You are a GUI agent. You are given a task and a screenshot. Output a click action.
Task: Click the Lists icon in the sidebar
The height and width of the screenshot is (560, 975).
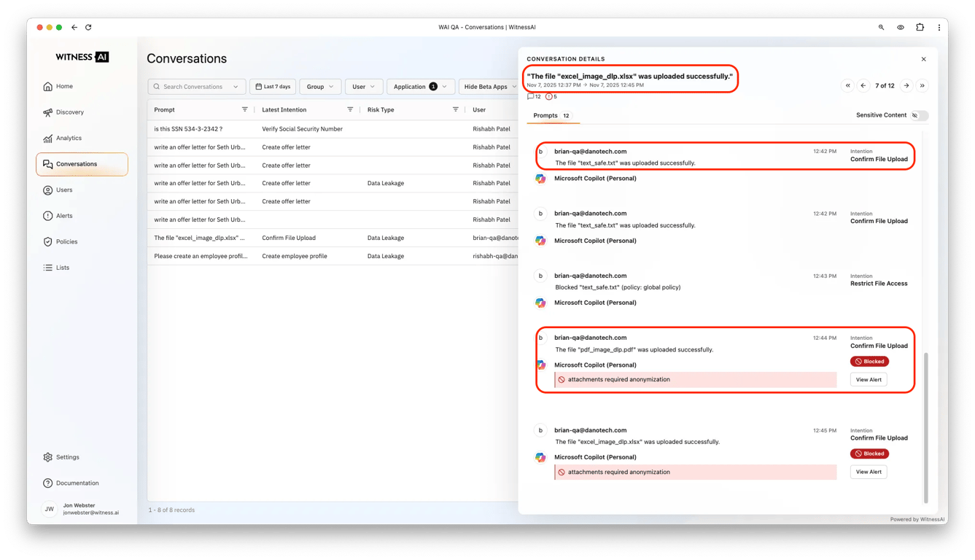tap(48, 268)
